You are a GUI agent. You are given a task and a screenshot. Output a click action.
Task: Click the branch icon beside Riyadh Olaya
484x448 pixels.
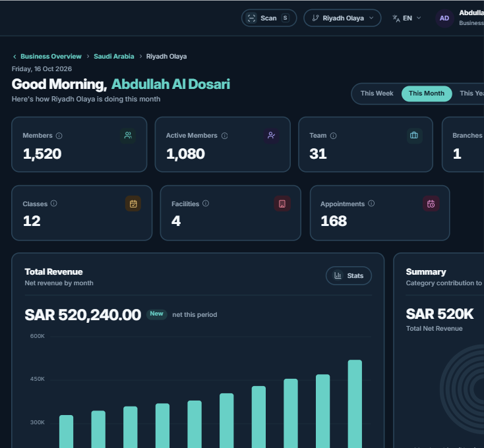point(315,18)
